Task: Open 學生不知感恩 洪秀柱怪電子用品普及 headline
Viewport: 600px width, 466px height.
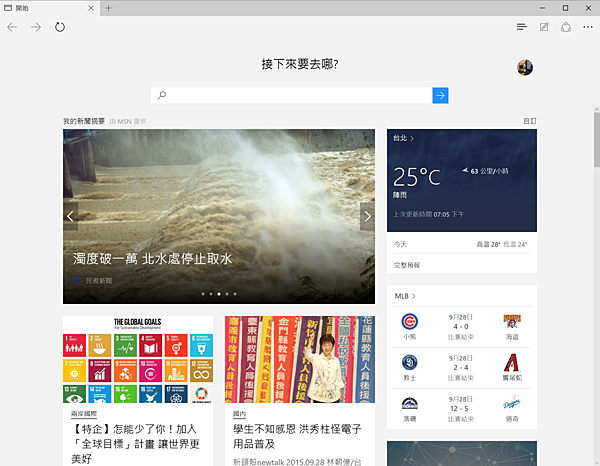Action: [297, 436]
